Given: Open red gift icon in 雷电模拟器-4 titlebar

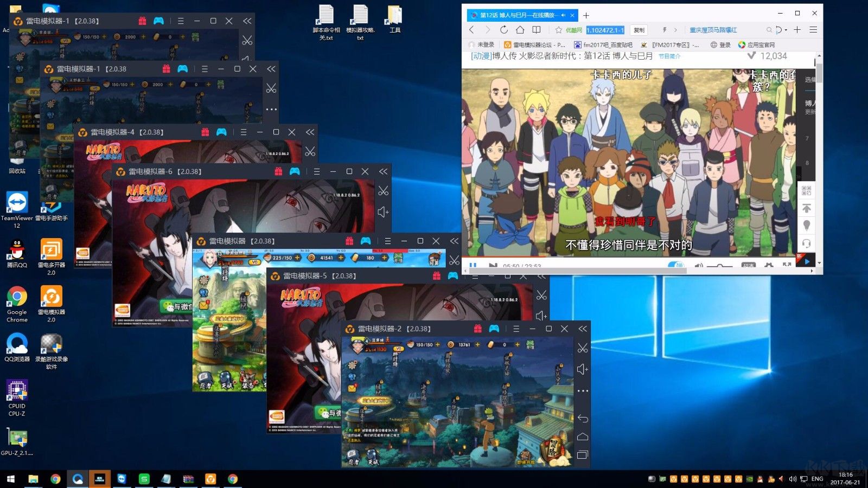Looking at the screenshot, I should (205, 132).
